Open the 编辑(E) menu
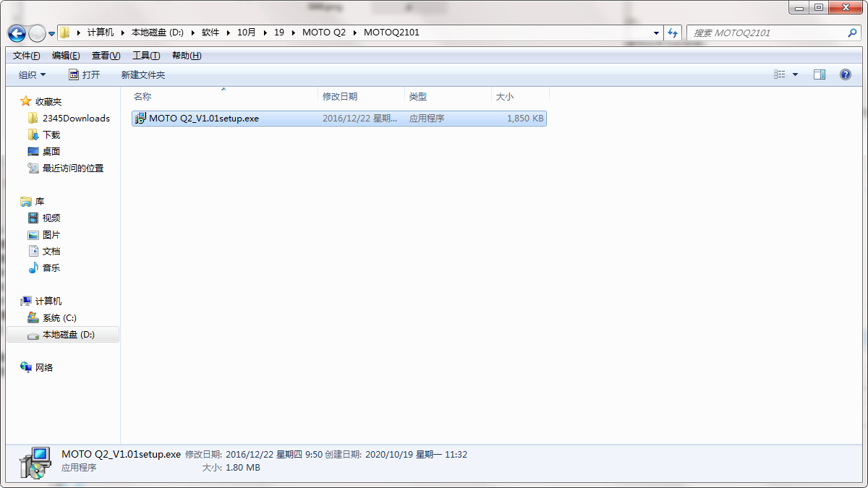This screenshot has width=868, height=488. 66,56
